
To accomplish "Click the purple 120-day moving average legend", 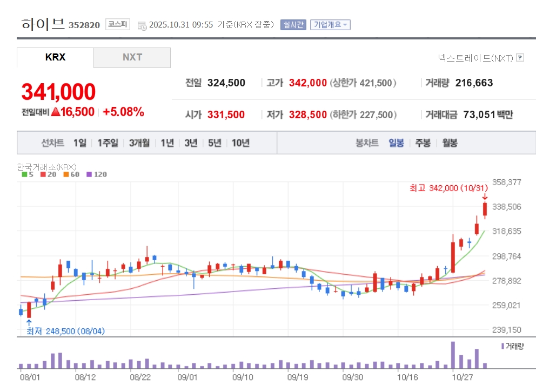I will click(x=96, y=174).
